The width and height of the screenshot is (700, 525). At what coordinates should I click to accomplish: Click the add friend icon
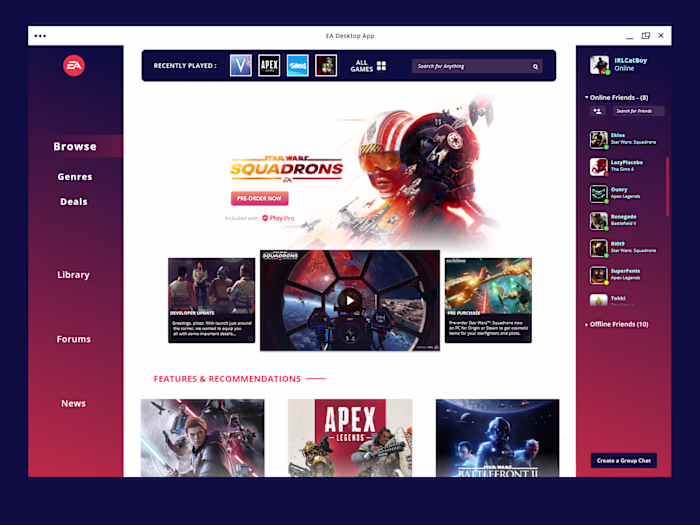pyautogui.click(x=597, y=111)
